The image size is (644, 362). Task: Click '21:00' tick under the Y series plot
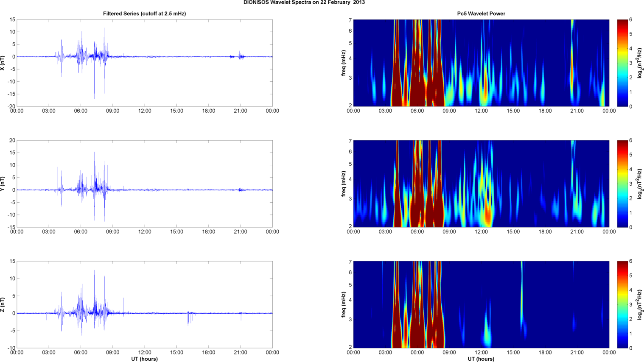(241, 231)
